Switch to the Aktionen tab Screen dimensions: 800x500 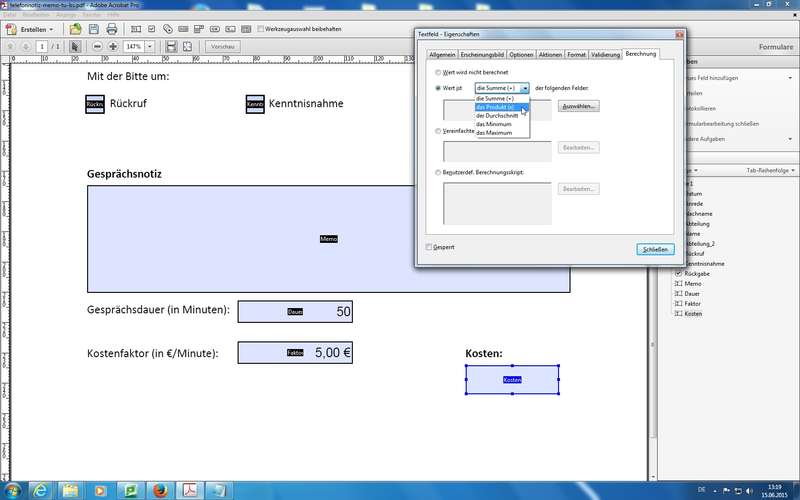(550, 55)
